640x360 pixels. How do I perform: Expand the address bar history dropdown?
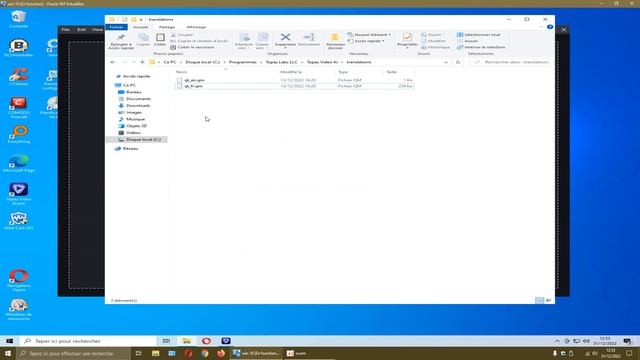(x=446, y=62)
